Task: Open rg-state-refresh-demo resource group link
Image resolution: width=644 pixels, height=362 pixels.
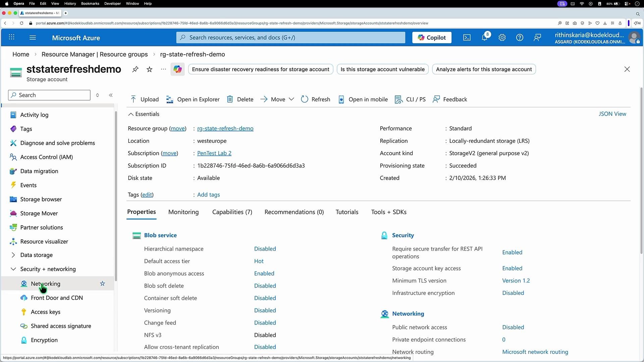Action: [x=225, y=129]
